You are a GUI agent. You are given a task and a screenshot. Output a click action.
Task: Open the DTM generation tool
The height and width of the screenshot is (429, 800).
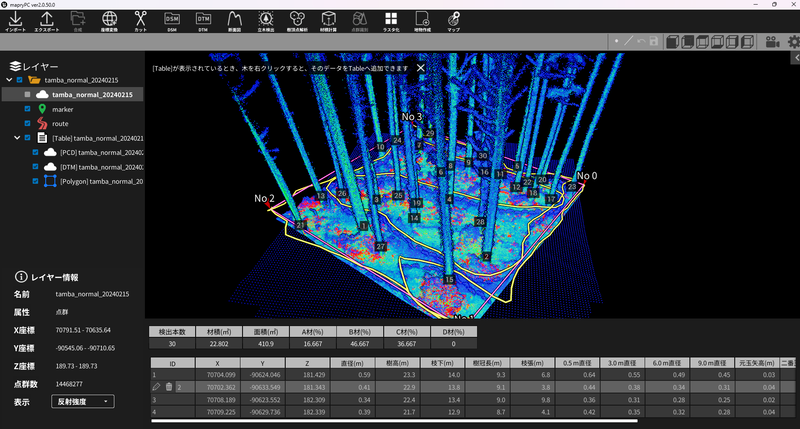point(203,21)
